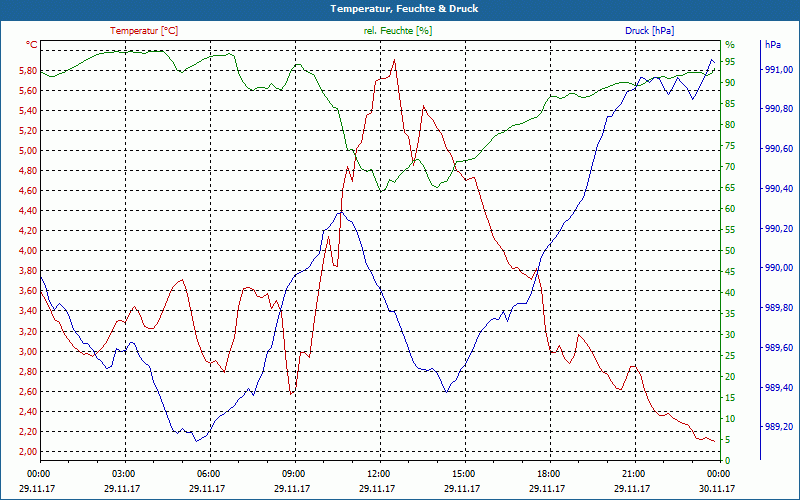Image resolution: width=800 pixels, height=500 pixels.
Task: Click the 95 humidity axis value
Action: point(730,62)
